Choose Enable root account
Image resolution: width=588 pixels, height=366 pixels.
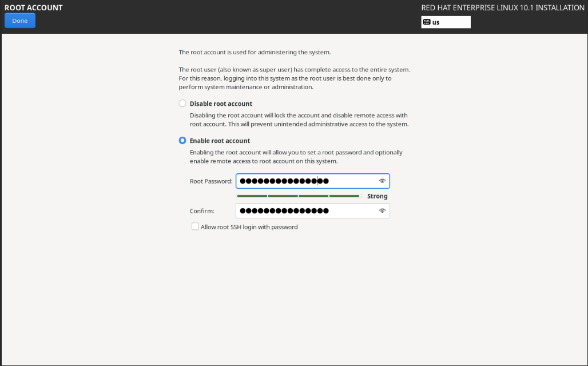[182, 140]
